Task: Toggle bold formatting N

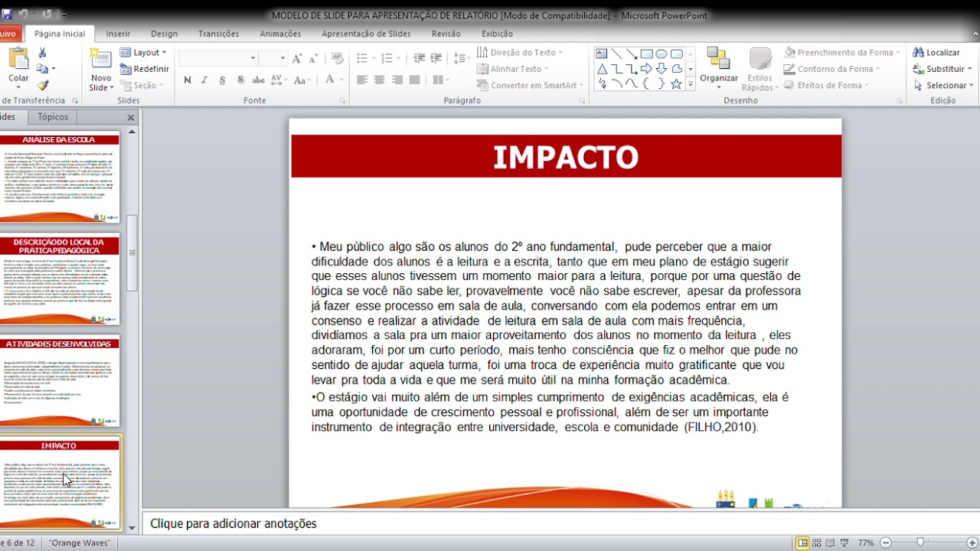Action: click(x=188, y=80)
